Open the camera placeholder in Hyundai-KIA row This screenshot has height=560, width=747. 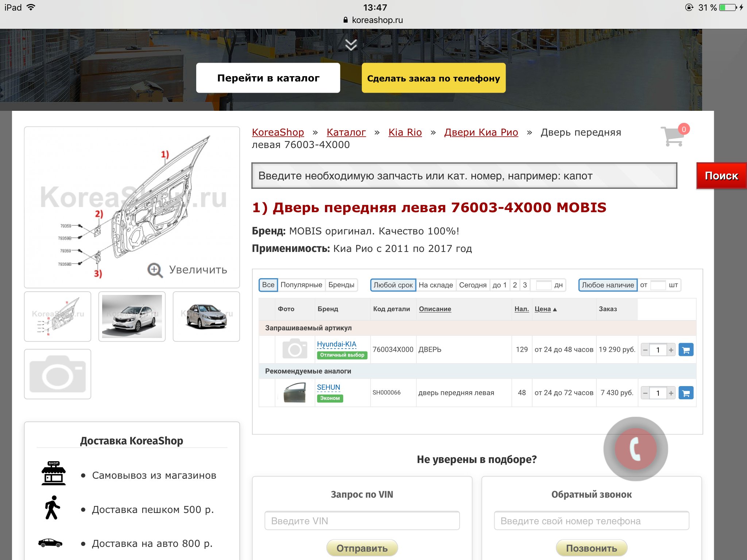tap(295, 349)
